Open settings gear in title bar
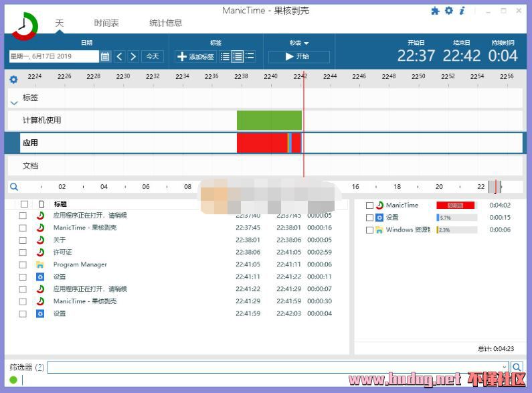 449,11
